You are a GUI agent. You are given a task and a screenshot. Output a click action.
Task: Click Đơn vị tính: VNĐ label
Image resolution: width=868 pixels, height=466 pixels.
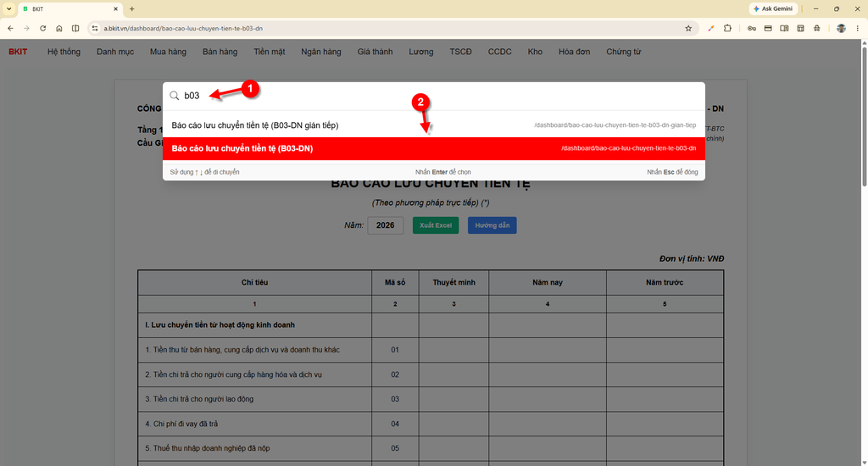[x=692, y=258]
